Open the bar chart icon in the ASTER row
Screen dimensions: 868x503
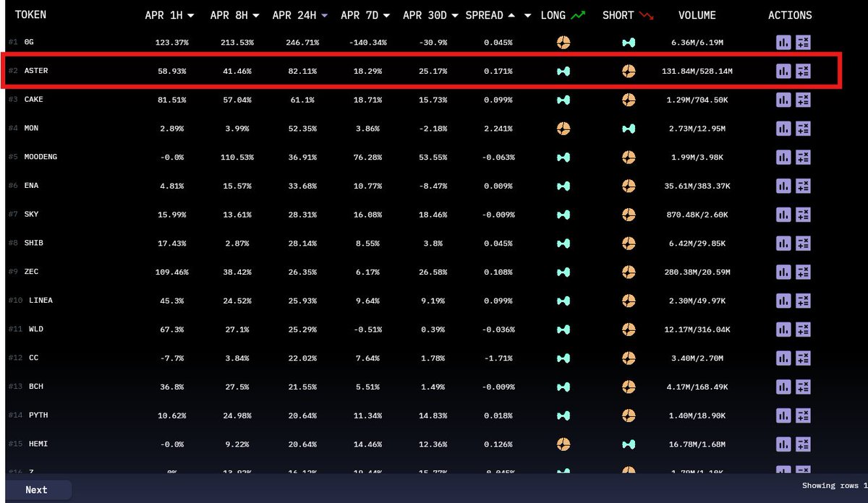783,71
